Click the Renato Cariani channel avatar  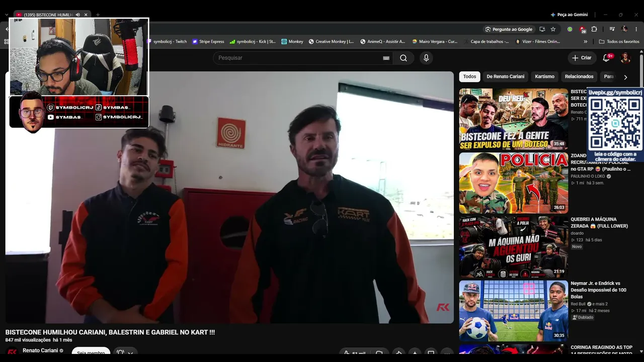[x=12, y=351]
